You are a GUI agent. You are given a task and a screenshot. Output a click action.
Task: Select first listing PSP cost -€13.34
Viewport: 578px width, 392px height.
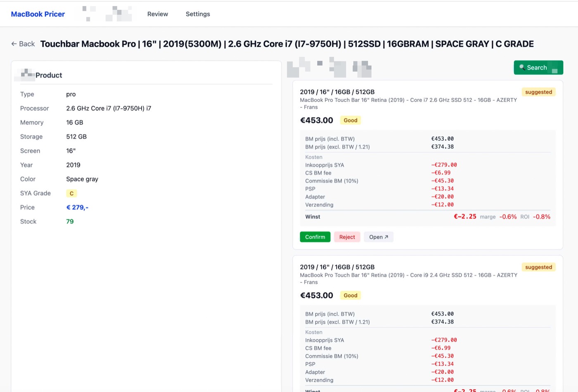click(x=443, y=189)
